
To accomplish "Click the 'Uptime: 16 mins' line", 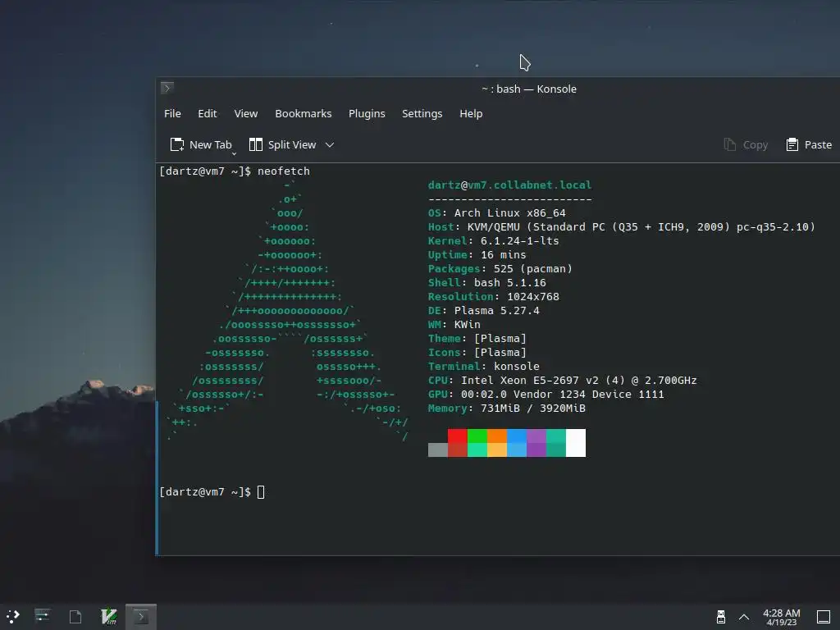I will (477, 254).
